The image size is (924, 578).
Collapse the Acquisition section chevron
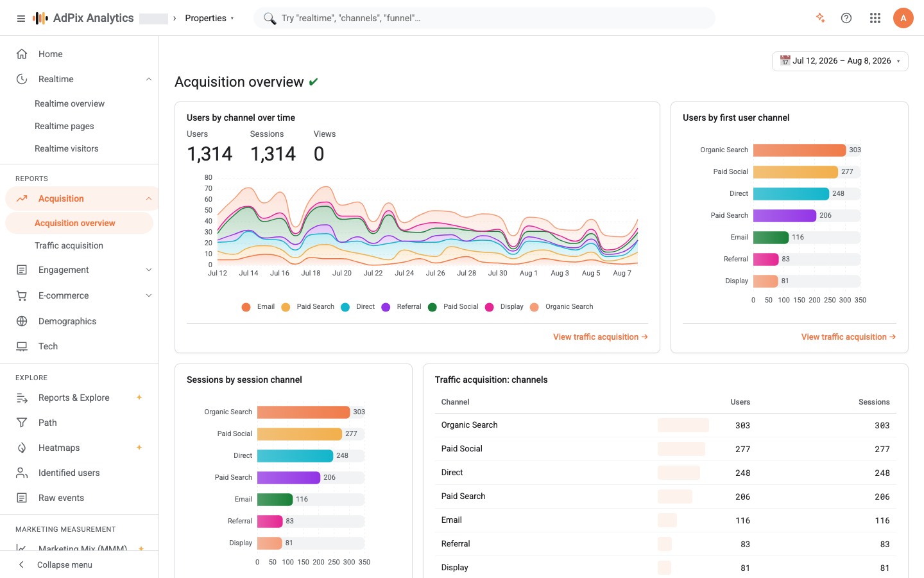149,198
